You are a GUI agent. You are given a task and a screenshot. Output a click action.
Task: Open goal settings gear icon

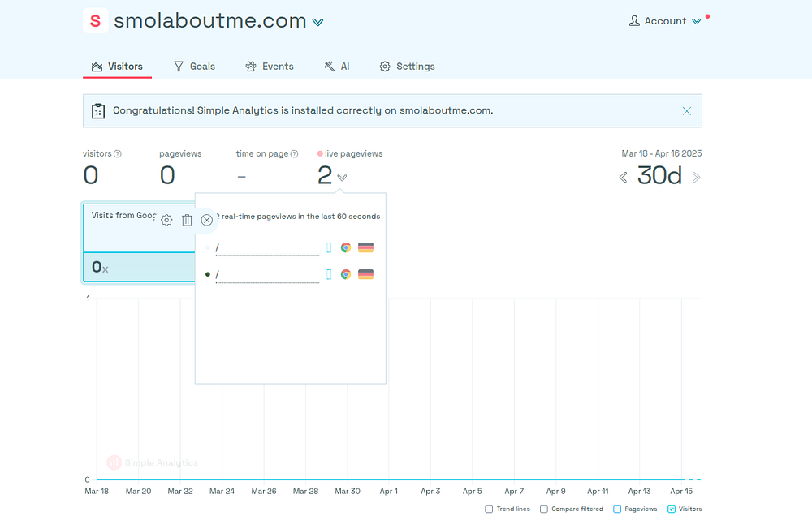click(166, 221)
